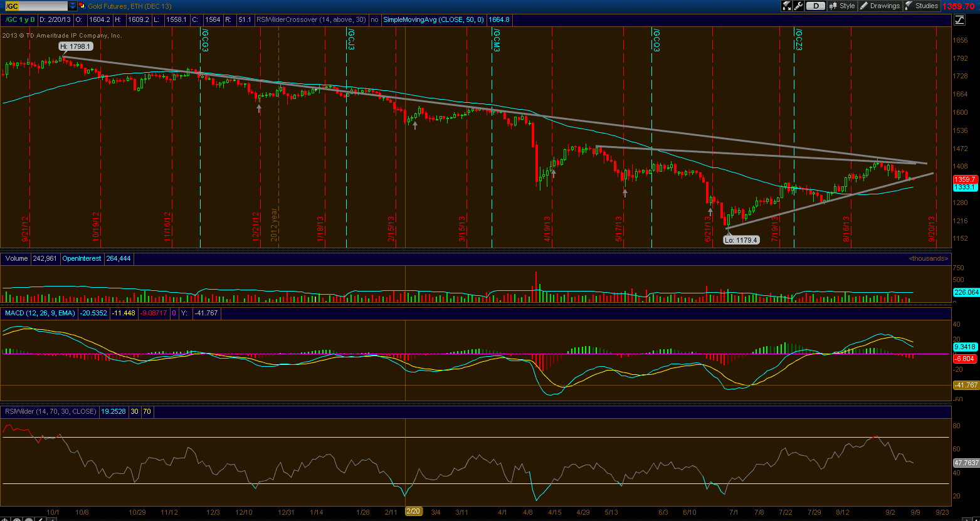Open the candlestick Style menu
This screenshot has width=980, height=521.
(x=841, y=6)
